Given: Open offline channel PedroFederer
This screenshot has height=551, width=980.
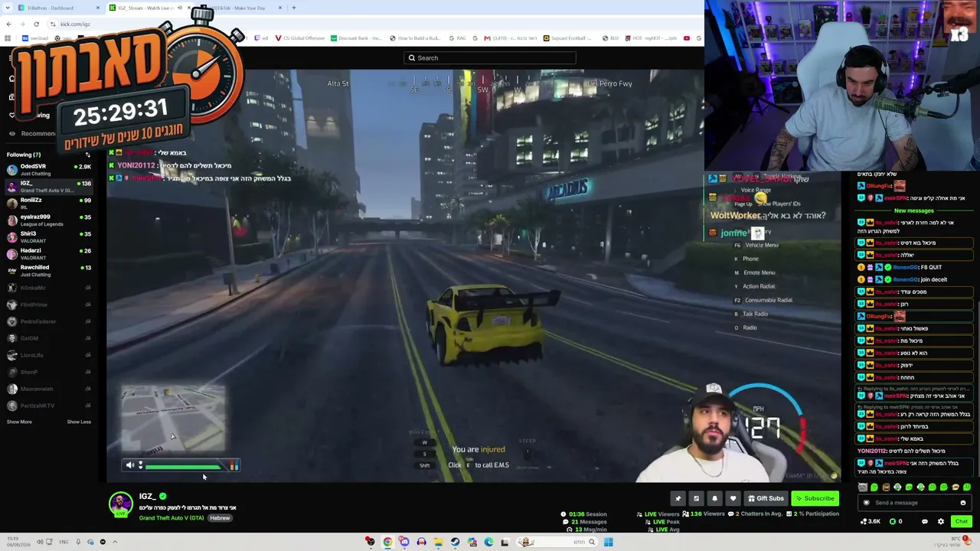Looking at the screenshot, I should pyautogui.click(x=47, y=321).
